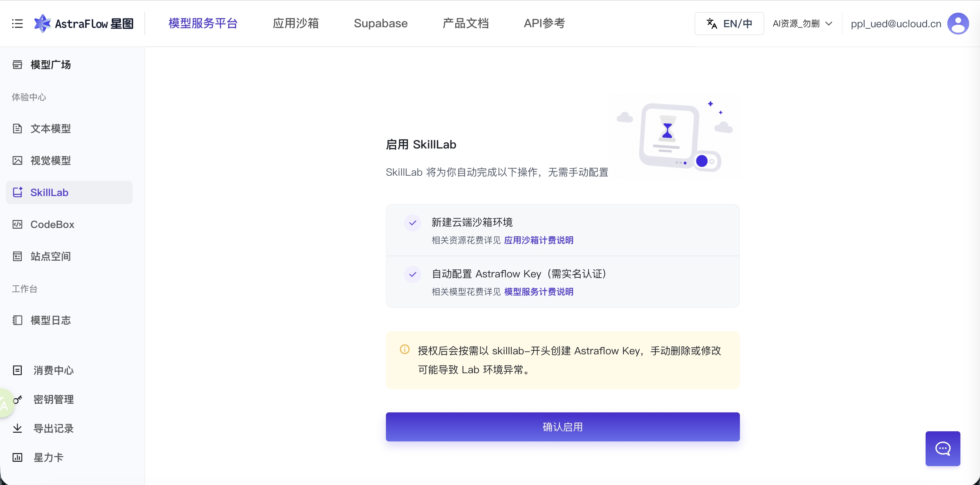
Task: Click the 消费中心 bill icon
Action: 17,370
